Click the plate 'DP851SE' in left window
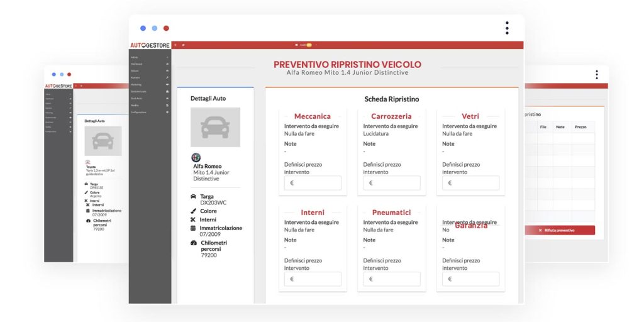Viewport: 644px width, 322px height. tap(96, 187)
